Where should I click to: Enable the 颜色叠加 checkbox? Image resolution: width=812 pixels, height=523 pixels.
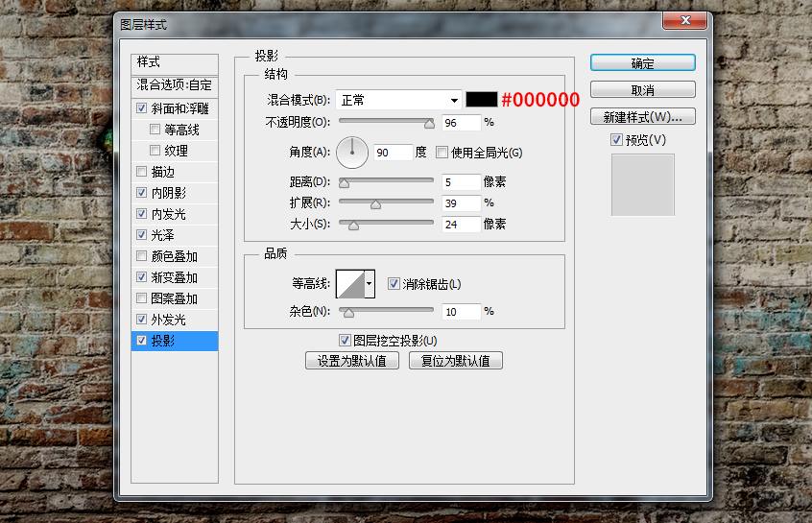141,256
